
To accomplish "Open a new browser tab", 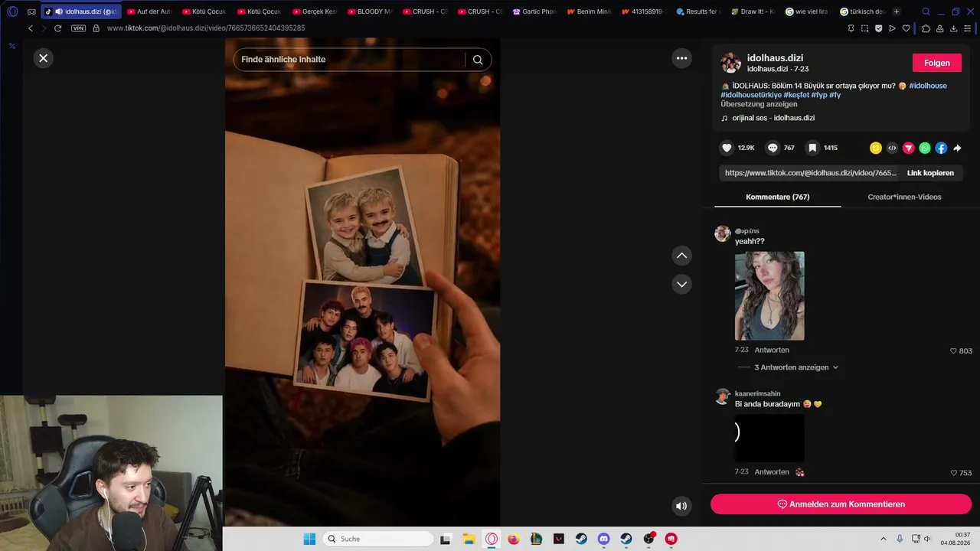I will click(x=897, y=11).
